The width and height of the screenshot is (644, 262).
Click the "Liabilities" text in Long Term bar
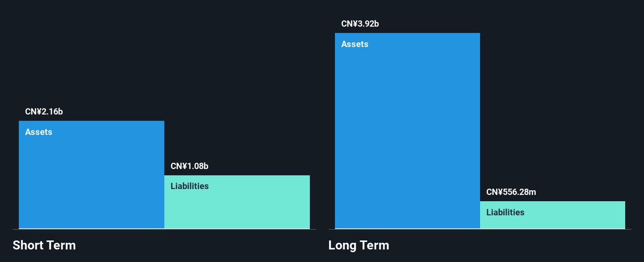pyautogui.click(x=505, y=212)
